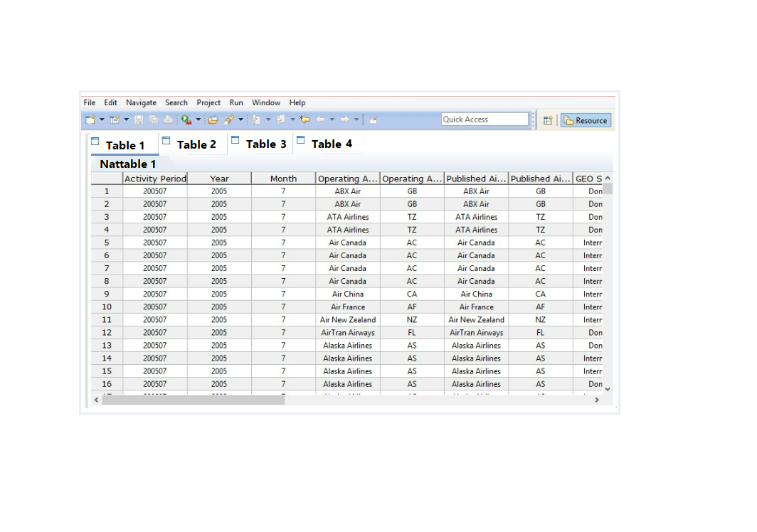Click the pin editor icon after separator
Screen dimensions: 757x532
tap(374, 119)
